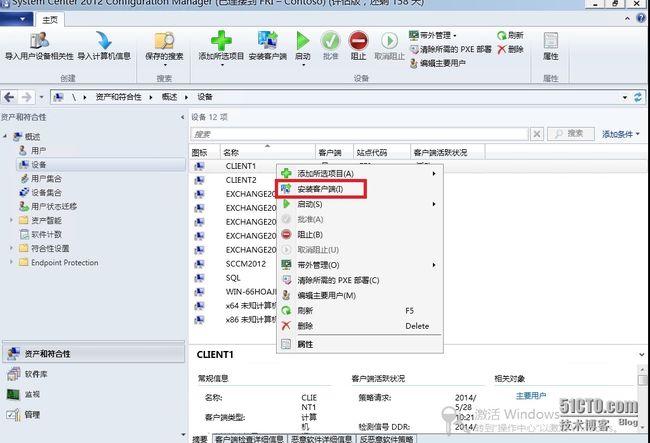650x443 pixels.
Task: Click the 取消阻止 ribbon icon
Action: [389, 41]
